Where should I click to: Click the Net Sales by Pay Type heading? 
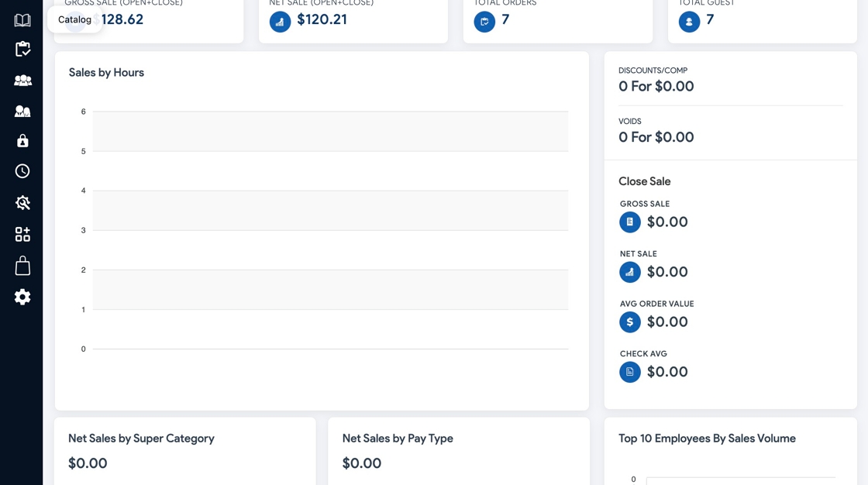coord(398,439)
